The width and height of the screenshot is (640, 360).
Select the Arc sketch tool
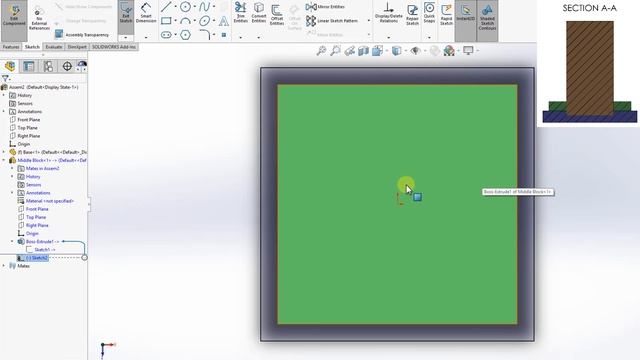tap(185, 20)
